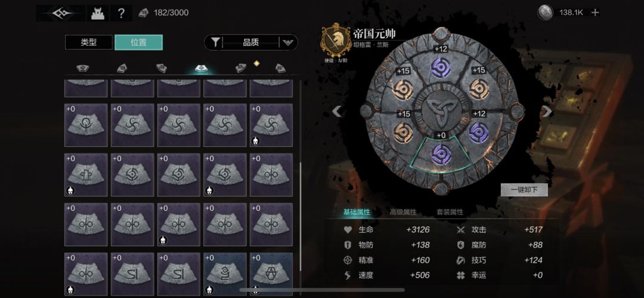Click the castle home icon
The image size is (644, 298).
pos(99,13)
